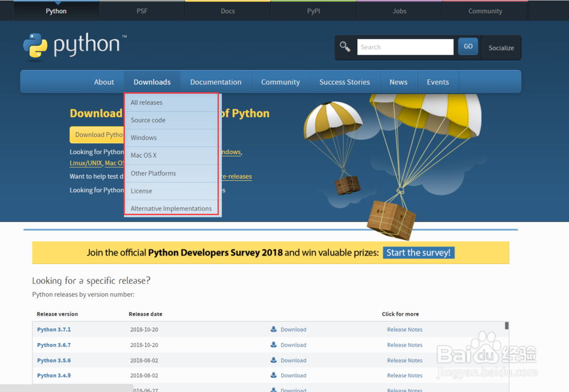Open the News navigation menu
Screen dimensions: 569x392
(x=398, y=82)
